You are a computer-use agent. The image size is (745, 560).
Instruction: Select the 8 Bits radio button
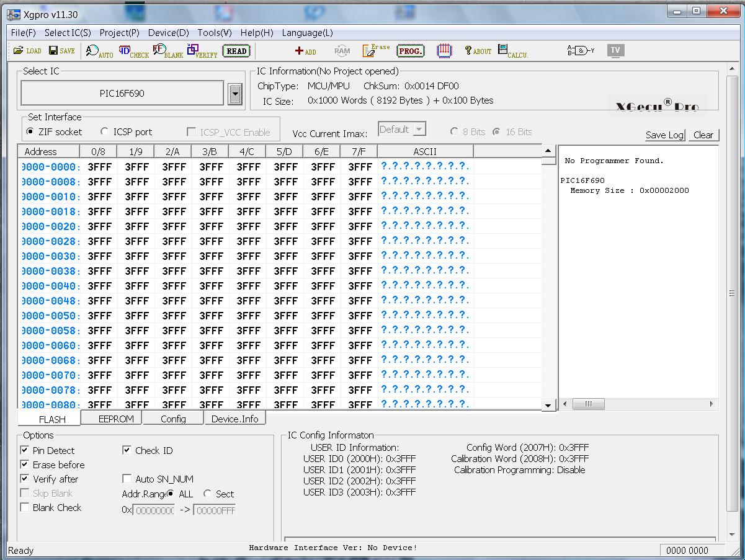coord(454,131)
